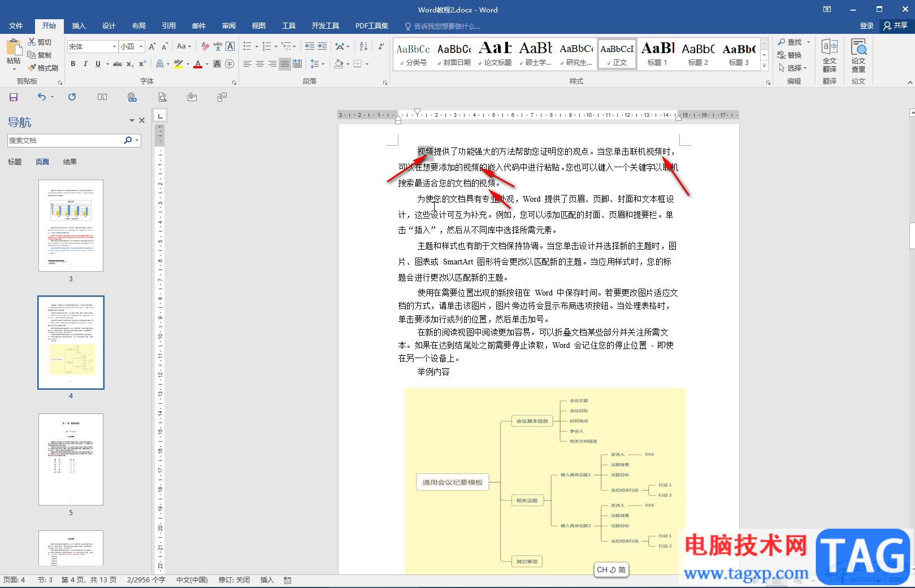Toggle subscript formatting
This screenshot has width=915, height=588.
pos(130,64)
